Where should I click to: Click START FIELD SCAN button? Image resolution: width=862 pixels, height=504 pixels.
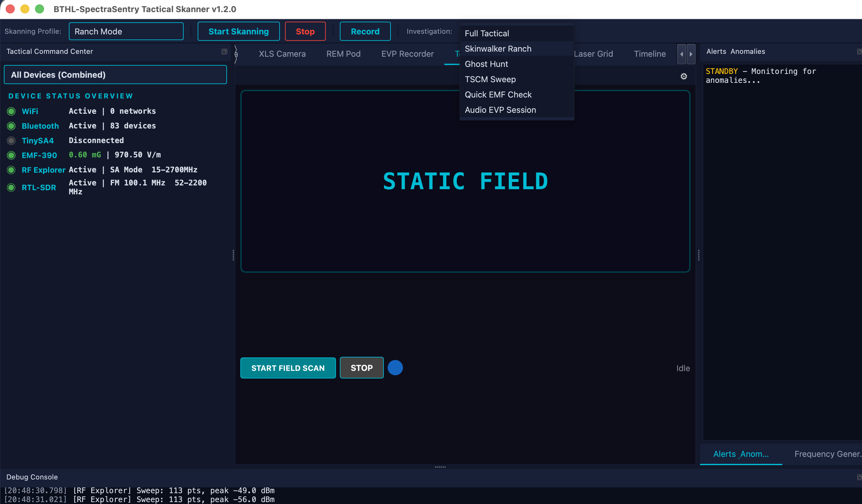(288, 368)
